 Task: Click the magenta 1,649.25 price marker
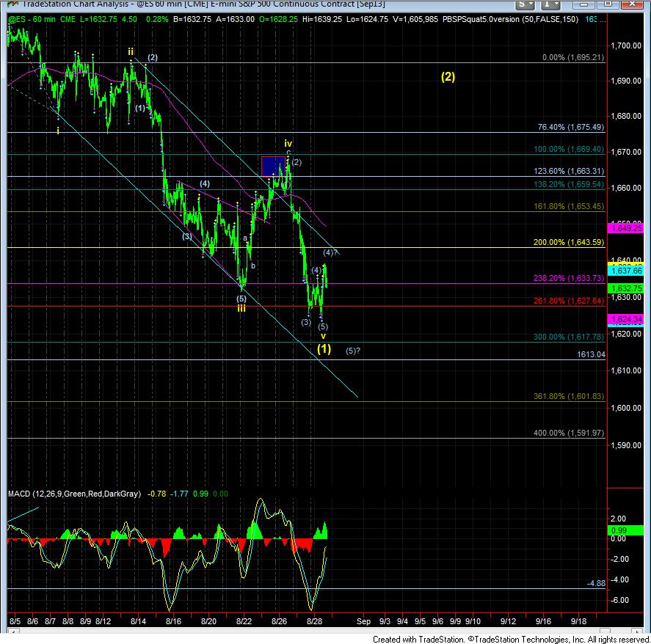coord(627,228)
